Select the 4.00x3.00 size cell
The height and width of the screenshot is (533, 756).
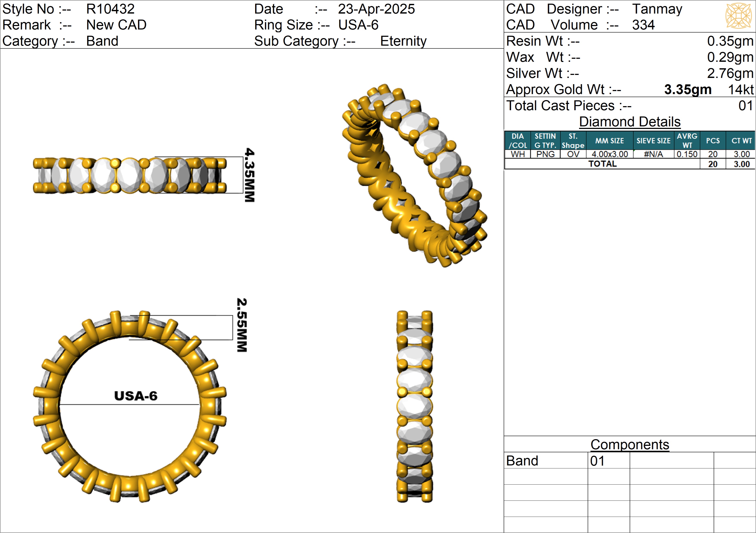tap(610, 154)
